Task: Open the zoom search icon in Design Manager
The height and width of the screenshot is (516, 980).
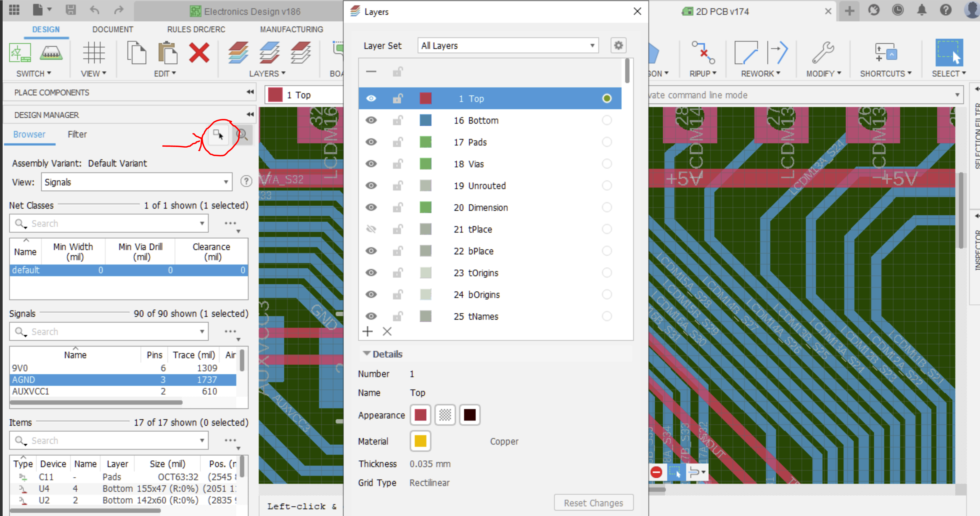Action: (242, 135)
